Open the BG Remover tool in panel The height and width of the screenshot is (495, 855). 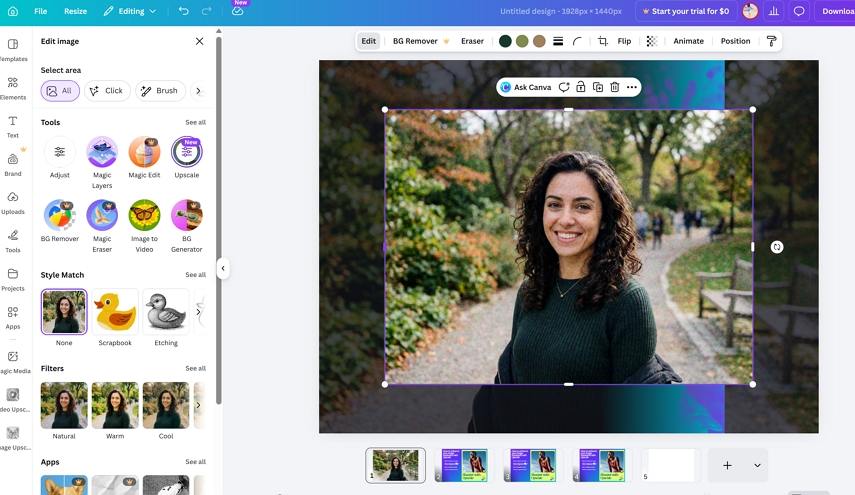60,221
